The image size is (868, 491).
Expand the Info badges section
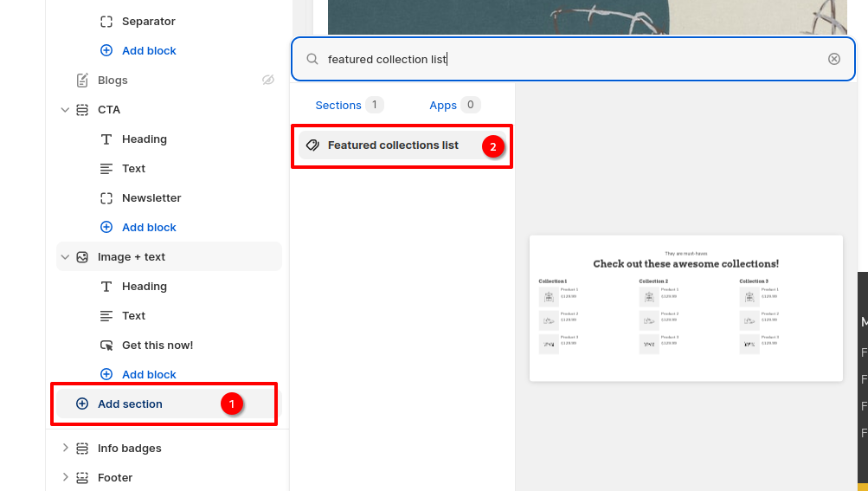click(65, 449)
